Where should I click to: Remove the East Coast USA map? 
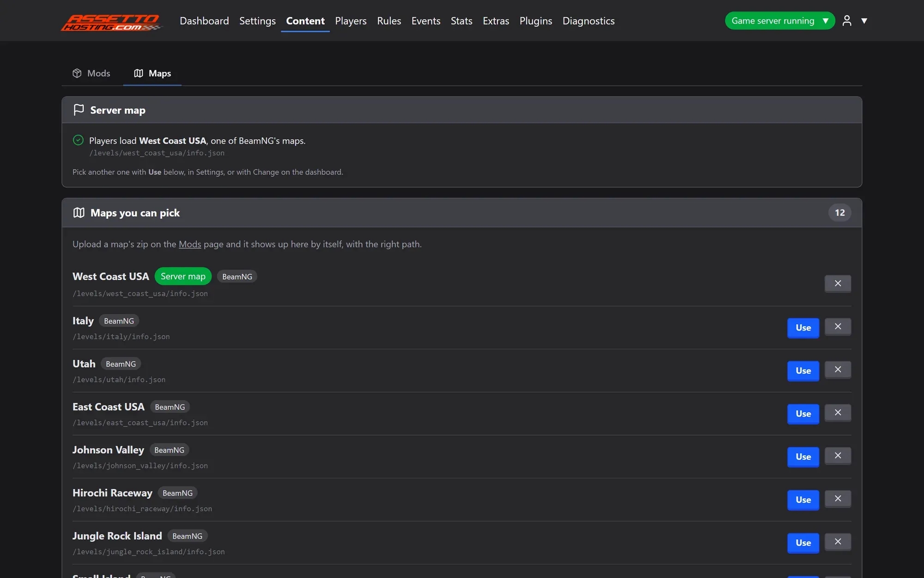(838, 412)
